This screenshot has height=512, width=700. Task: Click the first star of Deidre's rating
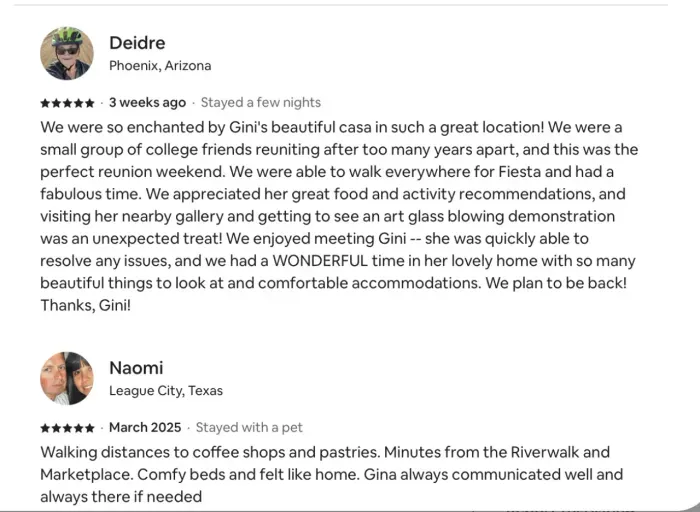pyautogui.click(x=45, y=103)
